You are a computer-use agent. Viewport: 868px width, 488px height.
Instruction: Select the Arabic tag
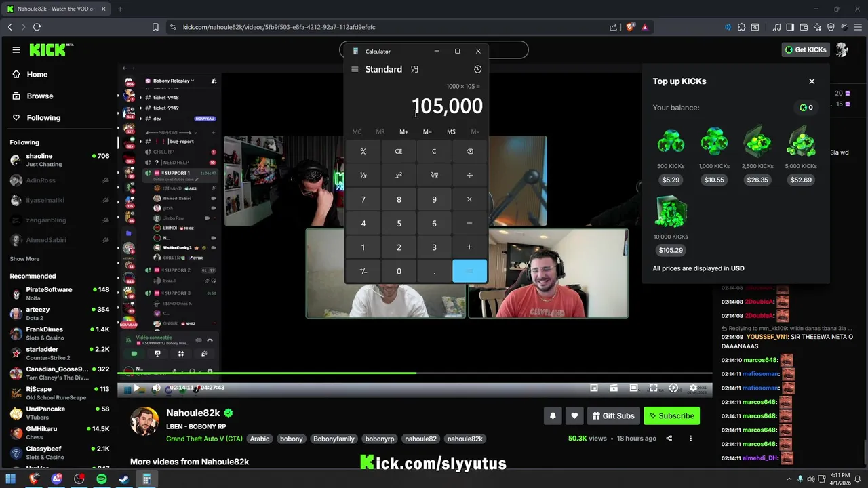(260, 439)
